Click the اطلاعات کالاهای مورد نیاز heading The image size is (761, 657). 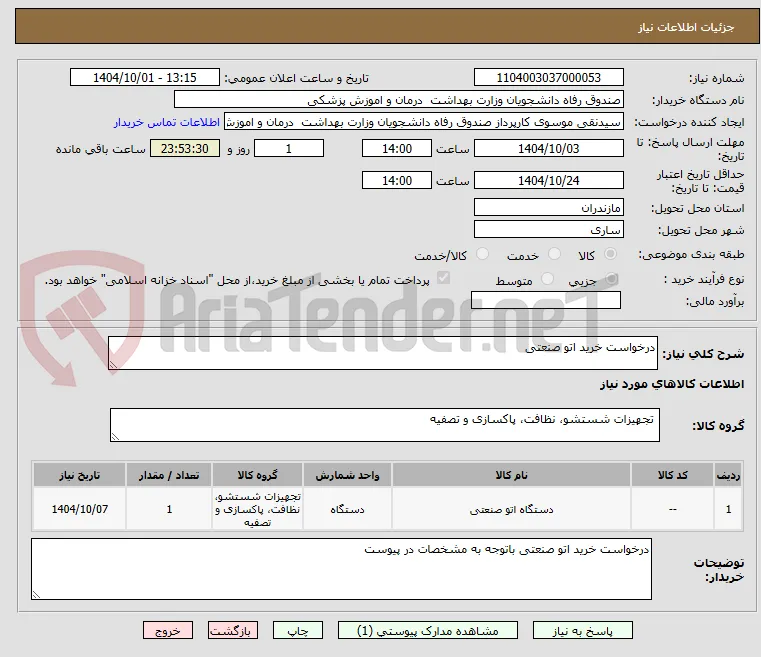click(x=672, y=384)
